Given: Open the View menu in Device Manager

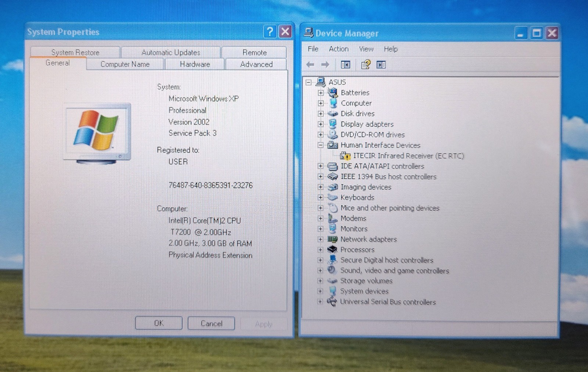Looking at the screenshot, I should point(366,49).
